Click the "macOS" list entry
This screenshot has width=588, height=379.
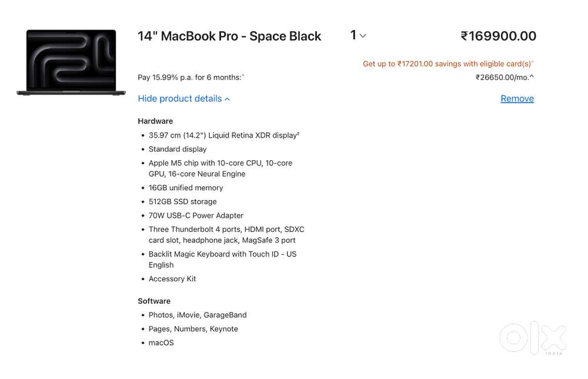161,343
